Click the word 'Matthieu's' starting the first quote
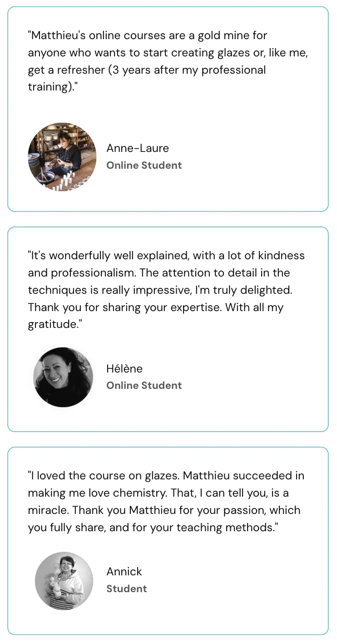The height and width of the screenshot is (644, 337). [58, 35]
